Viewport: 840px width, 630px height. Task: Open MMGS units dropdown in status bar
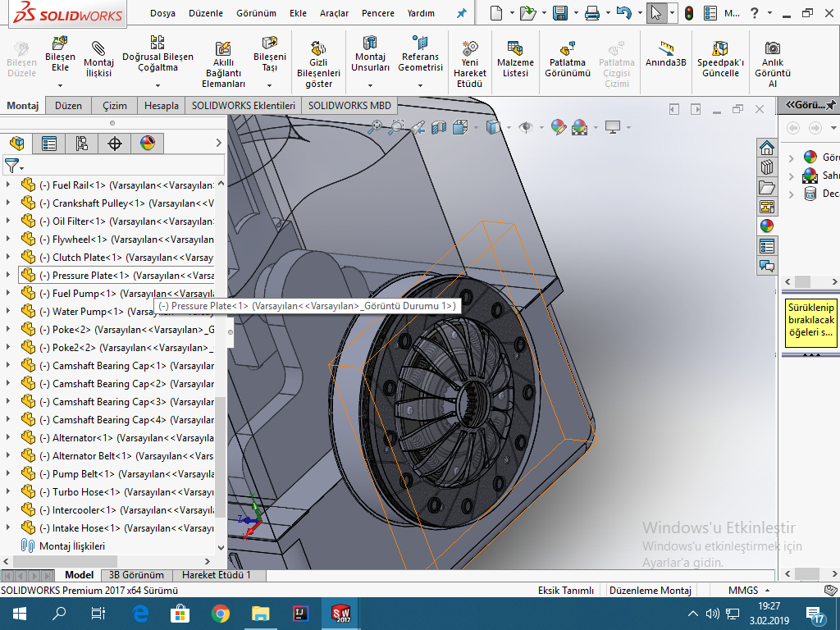click(767, 590)
